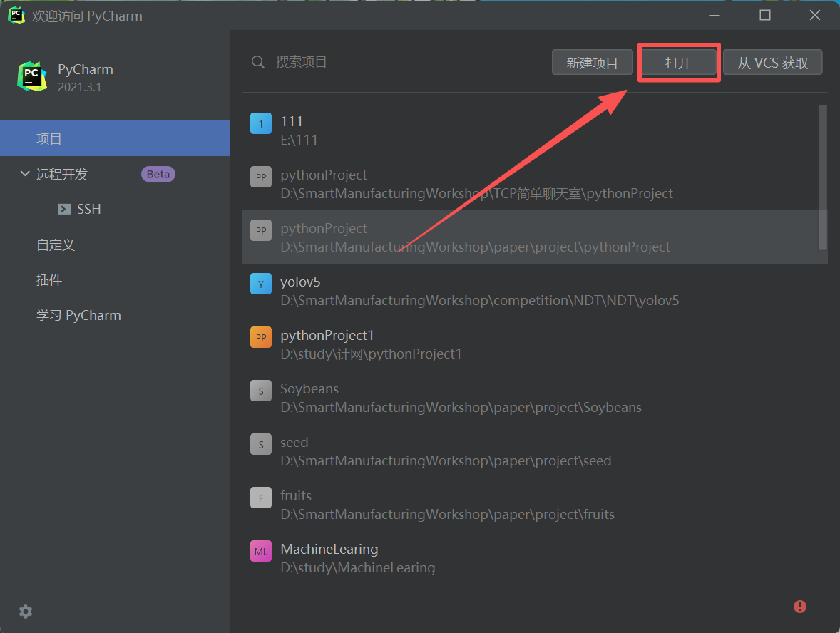The height and width of the screenshot is (633, 840).
Task: Click the 111 project icon
Action: click(x=261, y=123)
